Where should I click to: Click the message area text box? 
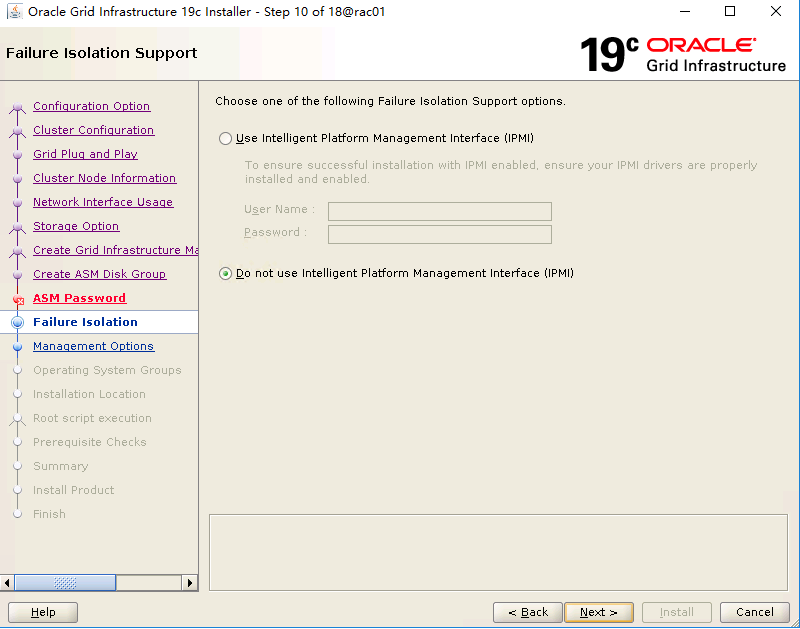click(498, 552)
